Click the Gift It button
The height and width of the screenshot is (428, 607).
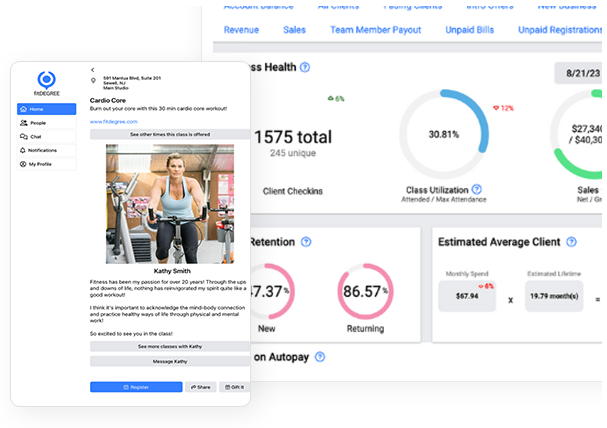[235, 387]
